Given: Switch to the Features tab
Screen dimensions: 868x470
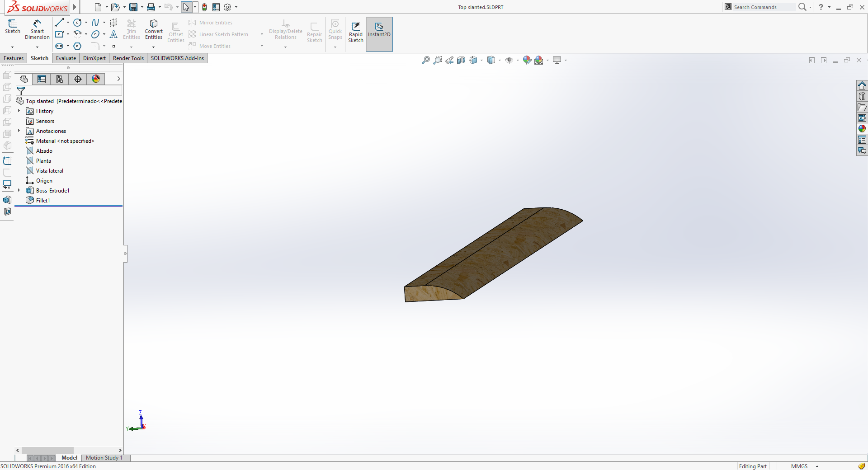Looking at the screenshot, I should coord(14,58).
